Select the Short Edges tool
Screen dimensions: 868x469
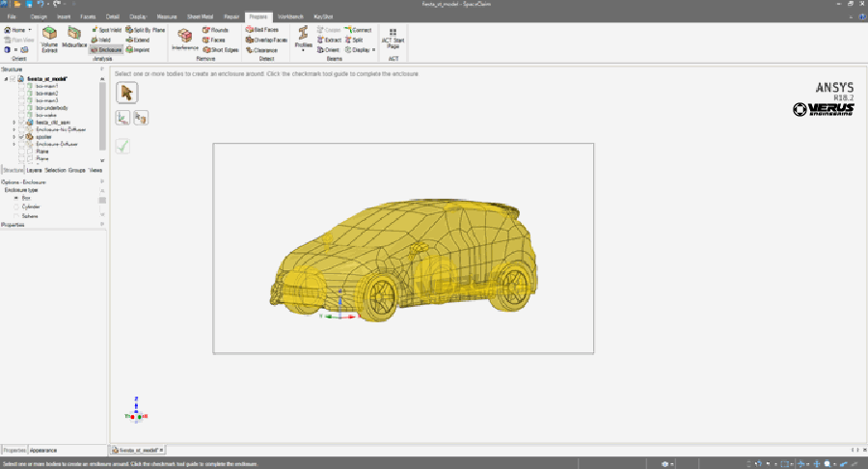tap(221, 50)
